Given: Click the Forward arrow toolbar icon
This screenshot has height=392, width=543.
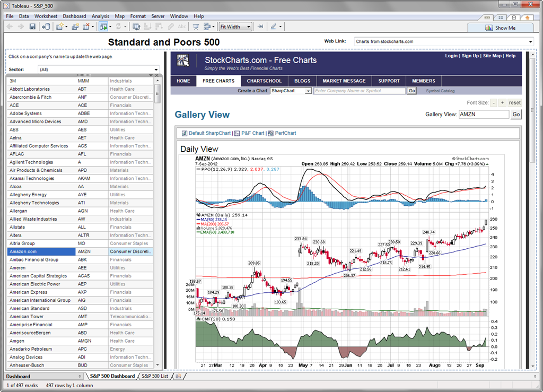Looking at the screenshot, I should pyautogui.click(x=21, y=27).
